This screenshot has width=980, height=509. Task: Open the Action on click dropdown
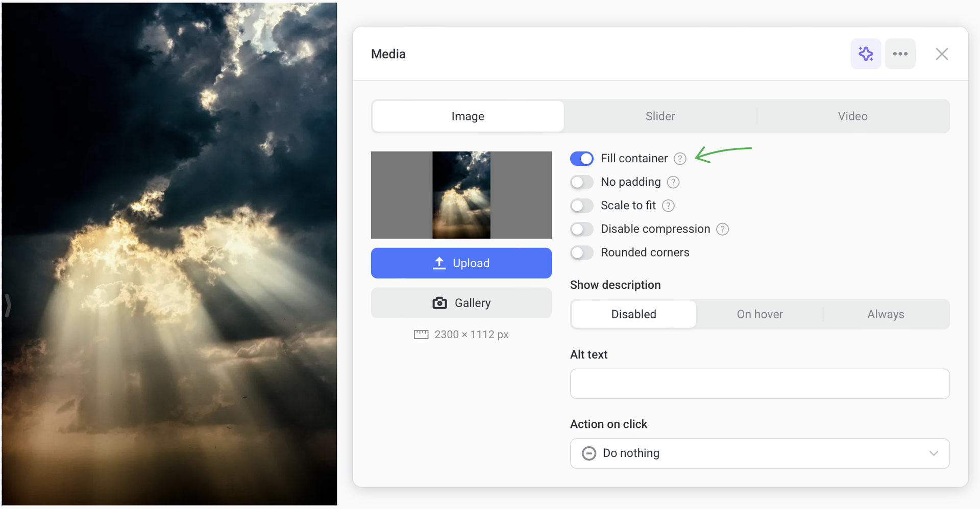759,453
